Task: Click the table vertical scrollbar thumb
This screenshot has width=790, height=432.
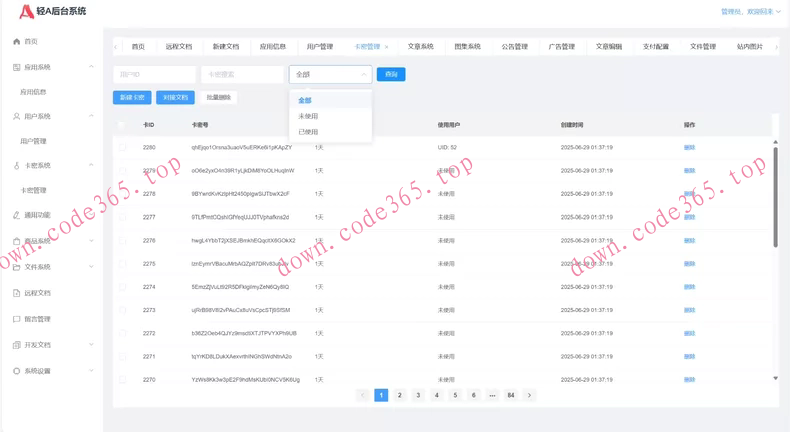Action: click(775, 198)
